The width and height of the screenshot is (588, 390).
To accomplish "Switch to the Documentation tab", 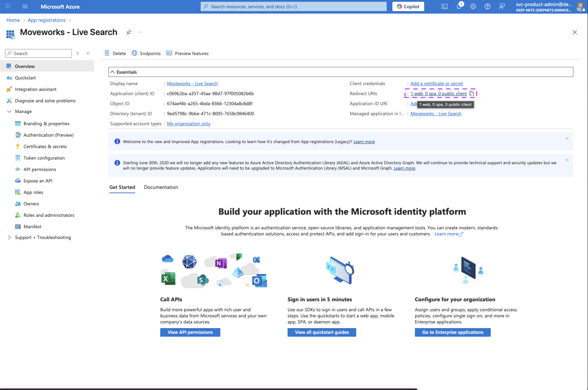I will click(161, 187).
